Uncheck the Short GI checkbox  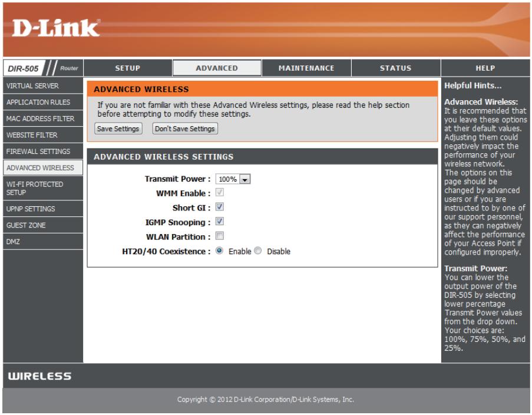220,207
